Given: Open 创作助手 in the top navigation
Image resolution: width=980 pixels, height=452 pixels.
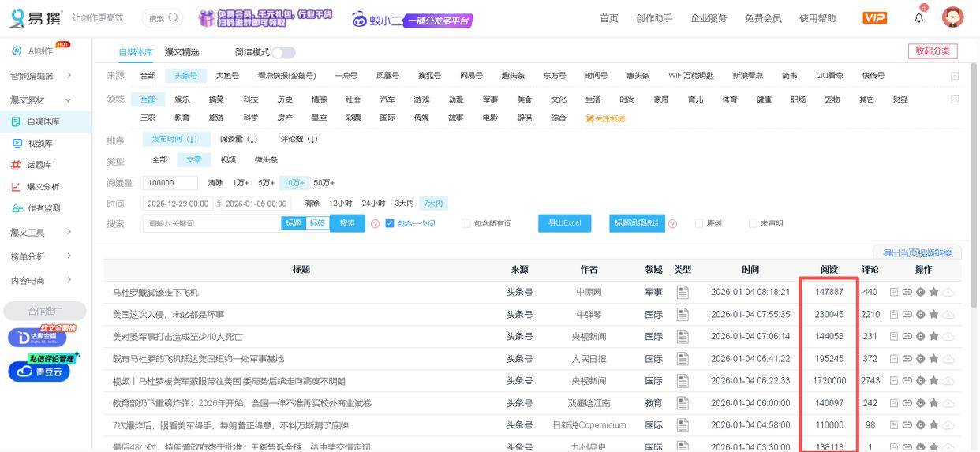Looking at the screenshot, I should [653, 18].
